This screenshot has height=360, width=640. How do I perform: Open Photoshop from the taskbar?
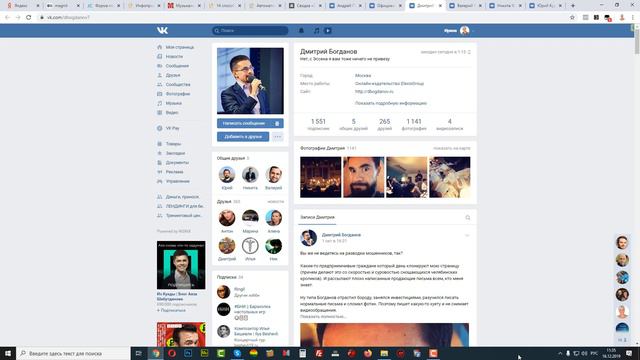[188, 353]
